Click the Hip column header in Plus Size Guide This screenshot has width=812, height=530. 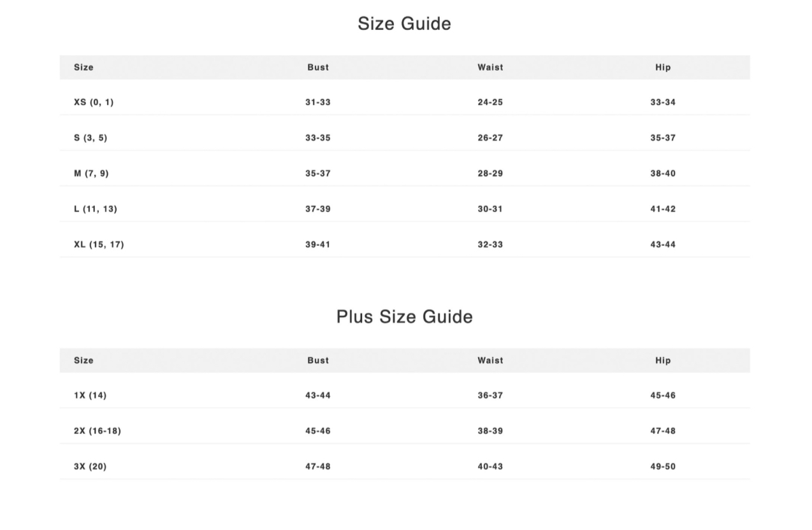pos(663,360)
